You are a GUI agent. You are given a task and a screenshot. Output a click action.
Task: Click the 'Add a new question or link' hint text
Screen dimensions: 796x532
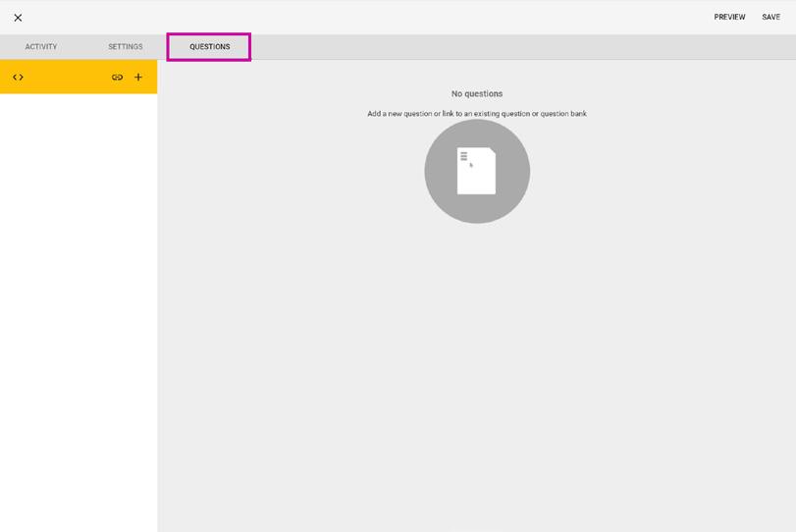coord(477,114)
